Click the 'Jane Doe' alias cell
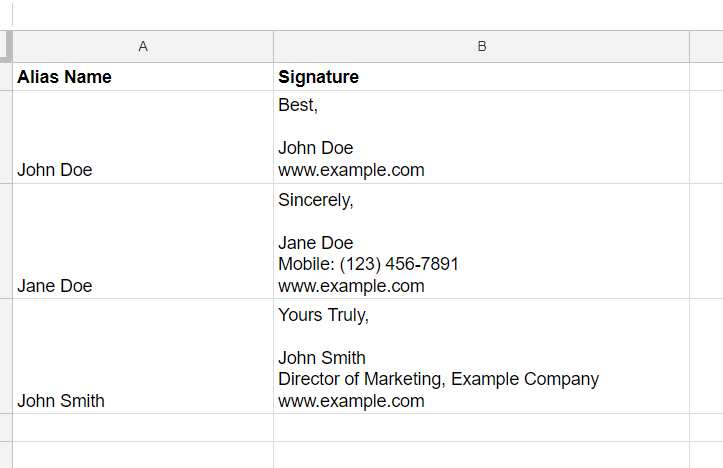Screen dimensions: 723x468 tap(143, 241)
